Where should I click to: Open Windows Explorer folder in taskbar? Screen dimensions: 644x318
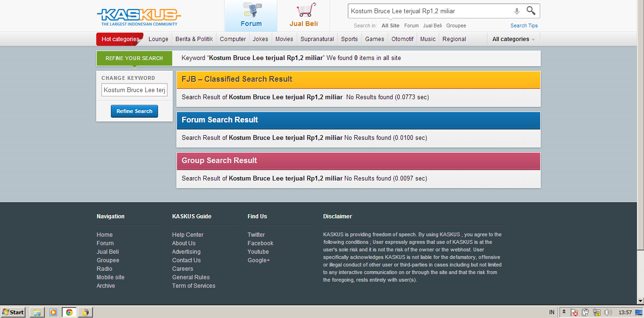(37, 312)
